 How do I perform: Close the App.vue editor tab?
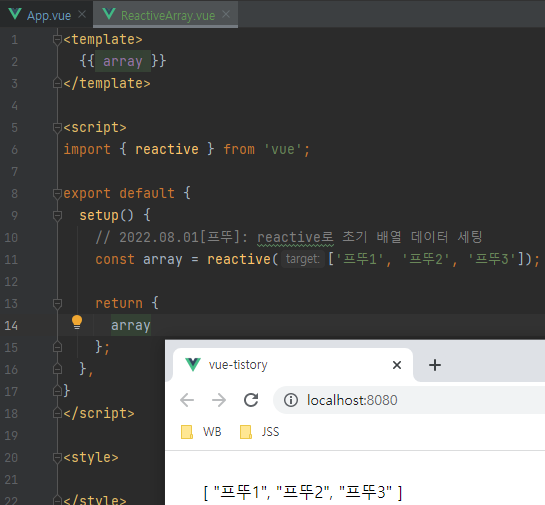click(x=82, y=14)
